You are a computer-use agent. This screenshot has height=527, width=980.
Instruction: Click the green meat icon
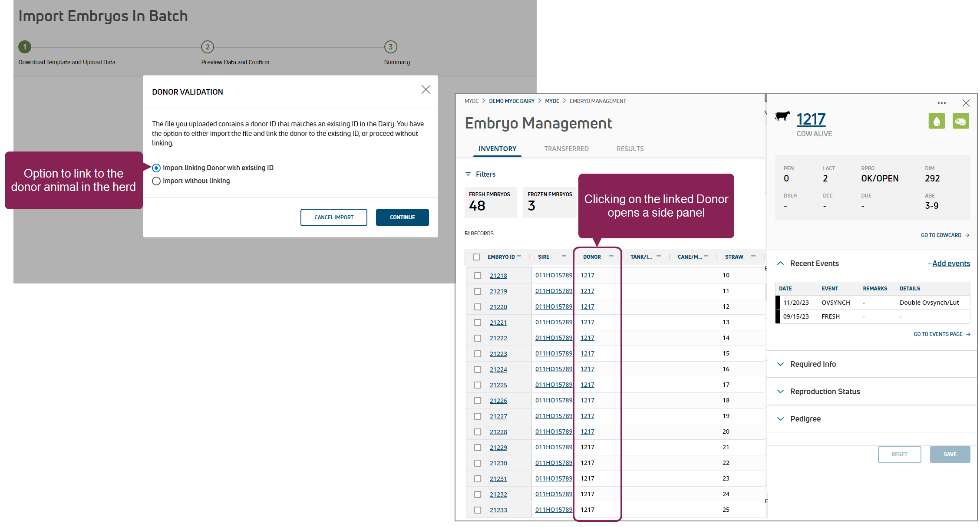point(960,121)
